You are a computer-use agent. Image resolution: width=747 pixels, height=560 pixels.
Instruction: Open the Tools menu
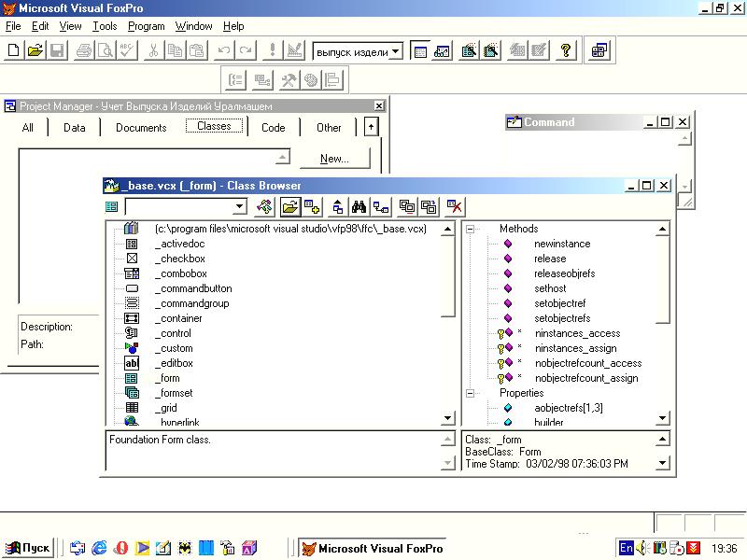pos(105,26)
